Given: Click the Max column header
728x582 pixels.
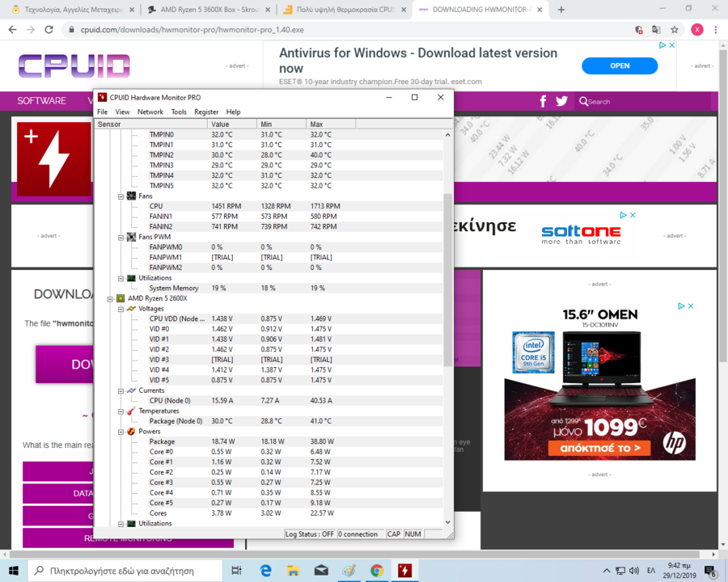Looking at the screenshot, I should point(331,124).
